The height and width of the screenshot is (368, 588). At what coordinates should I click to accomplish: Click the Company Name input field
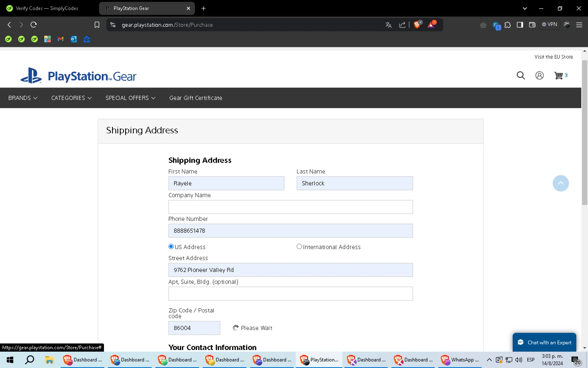click(x=290, y=207)
